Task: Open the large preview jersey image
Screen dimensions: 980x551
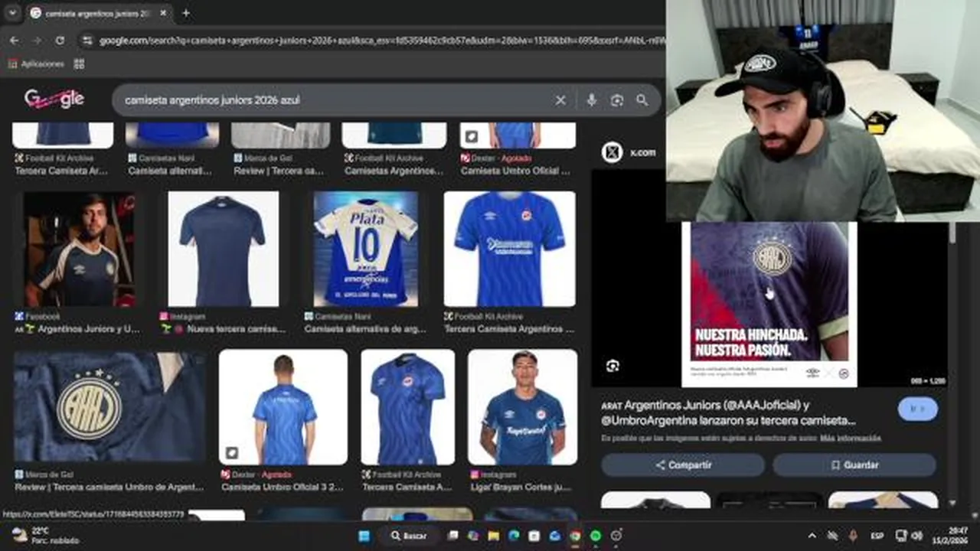Action: (769, 304)
